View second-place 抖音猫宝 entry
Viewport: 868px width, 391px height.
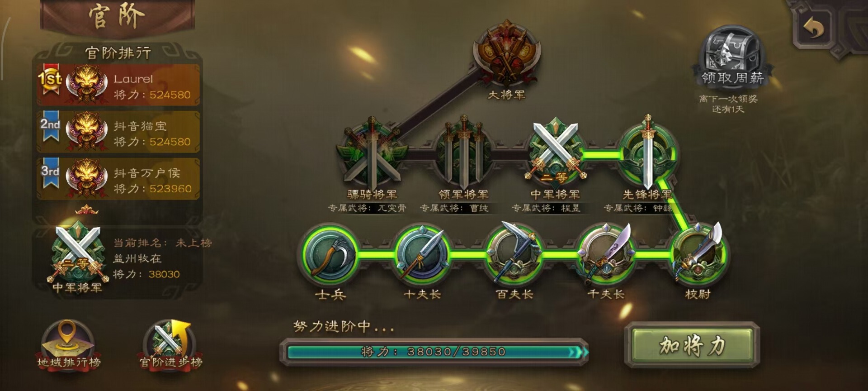[118, 132]
